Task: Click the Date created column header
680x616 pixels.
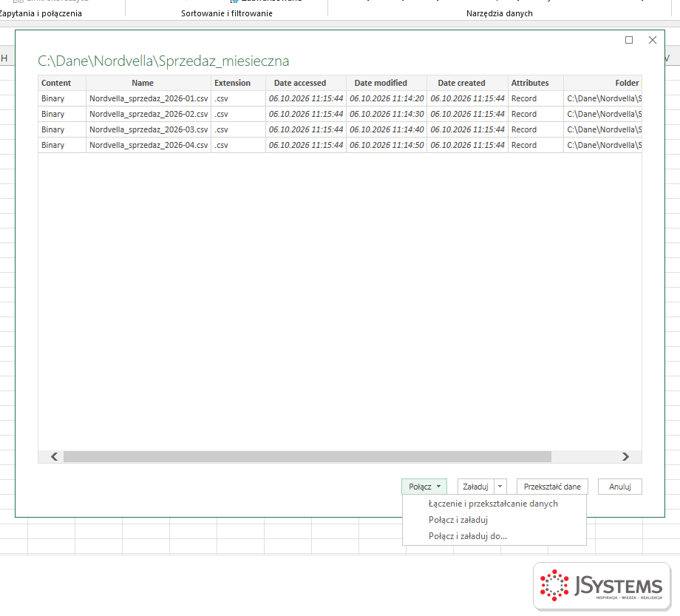Action: pos(467,83)
